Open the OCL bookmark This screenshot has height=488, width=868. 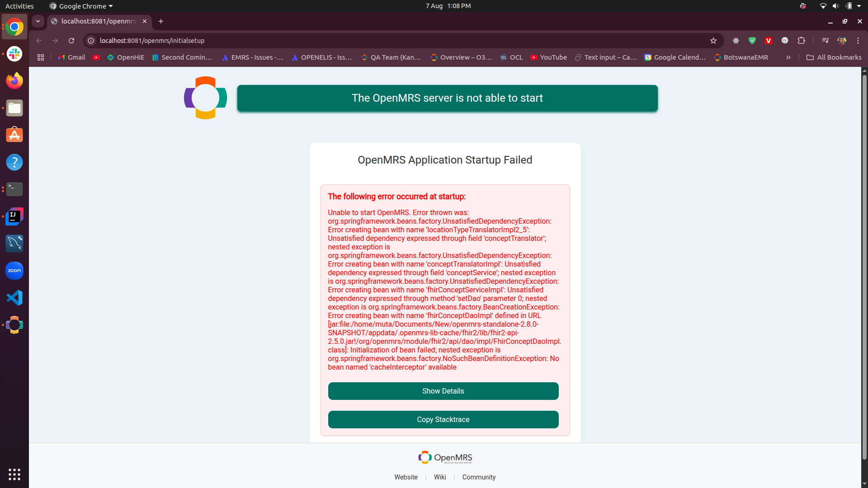(x=511, y=57)
